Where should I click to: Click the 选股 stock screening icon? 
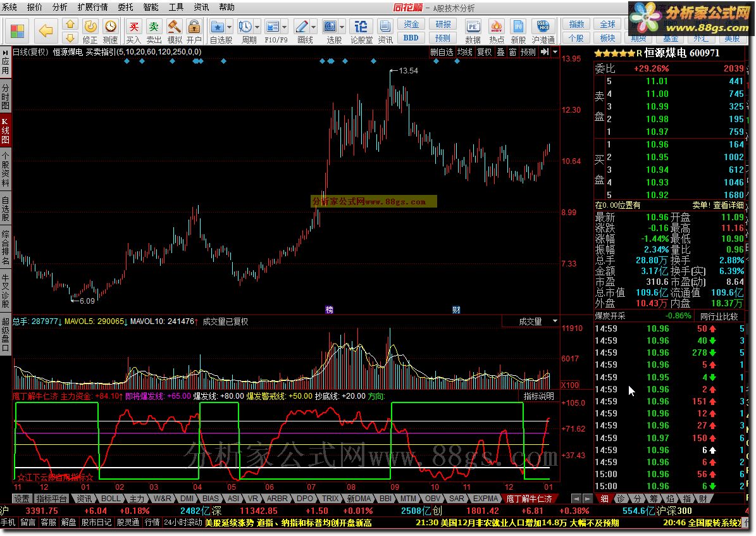[330, 27]
